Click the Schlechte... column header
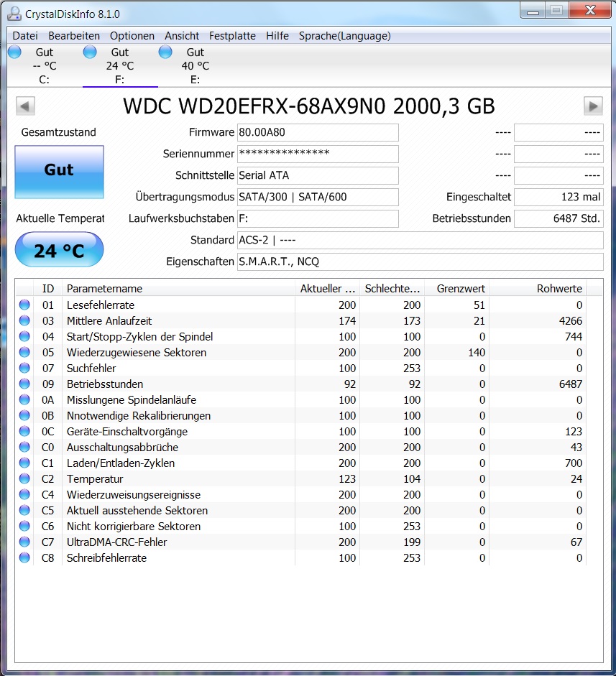616x676 pixels. 392,288
